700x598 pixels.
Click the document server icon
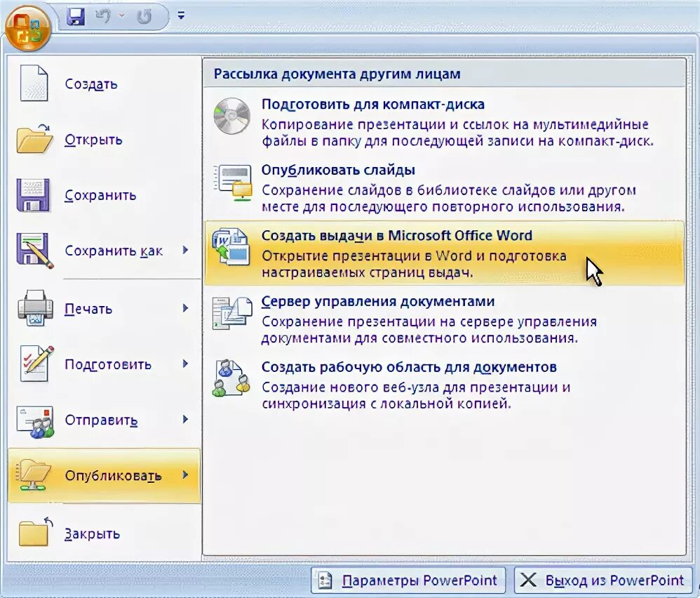[x=232, y=313]
